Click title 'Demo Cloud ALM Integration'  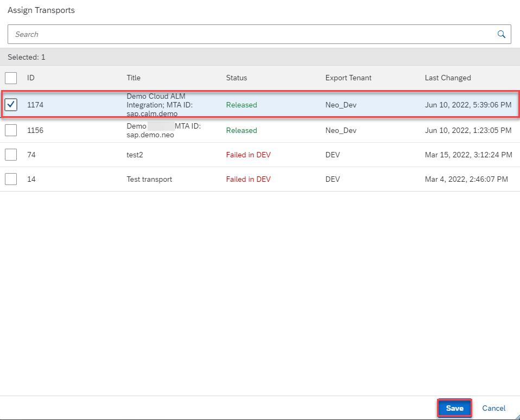[160, 105]
